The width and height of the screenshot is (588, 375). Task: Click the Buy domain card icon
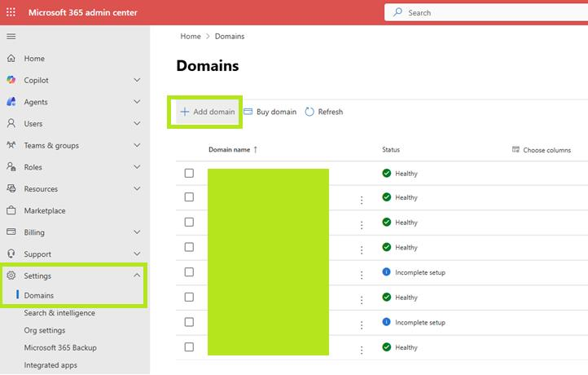pyautogui.click(x=248, y=112)
